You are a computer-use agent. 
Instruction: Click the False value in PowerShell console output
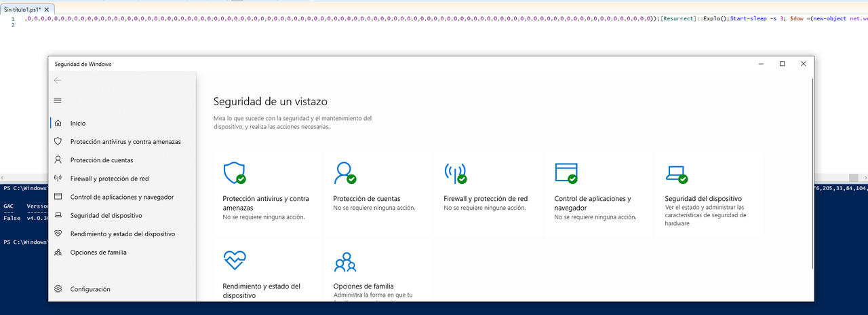tap(12, 218)
